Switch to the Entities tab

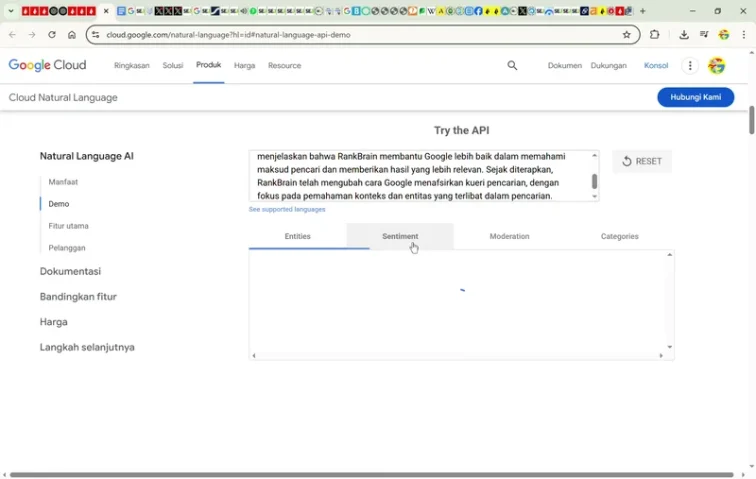coord(297,236)
